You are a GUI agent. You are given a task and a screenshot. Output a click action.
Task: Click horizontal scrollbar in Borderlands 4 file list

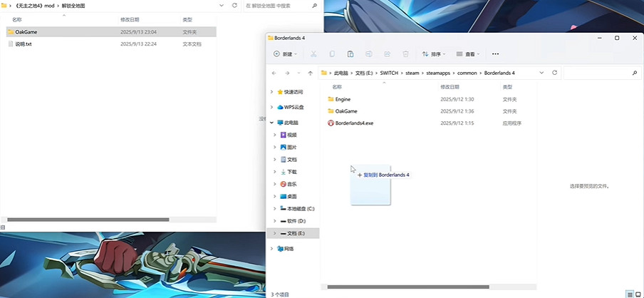click(x=408, y=287)
